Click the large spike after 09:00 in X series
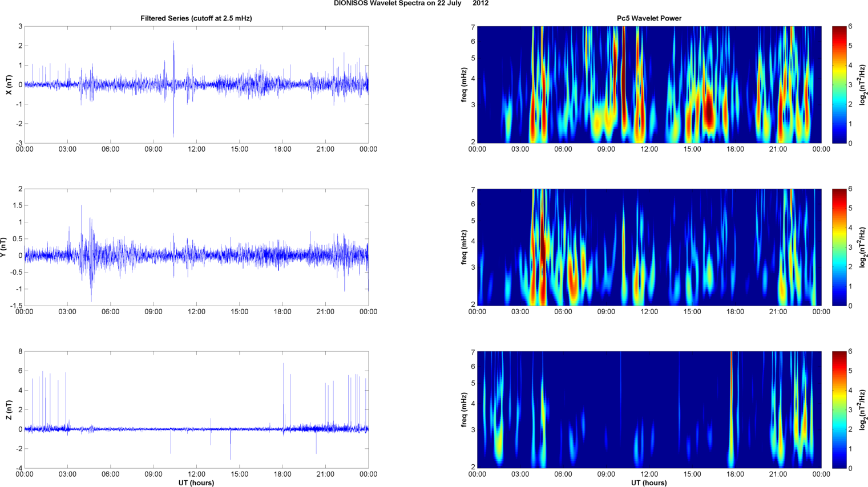 pos(173,88)
